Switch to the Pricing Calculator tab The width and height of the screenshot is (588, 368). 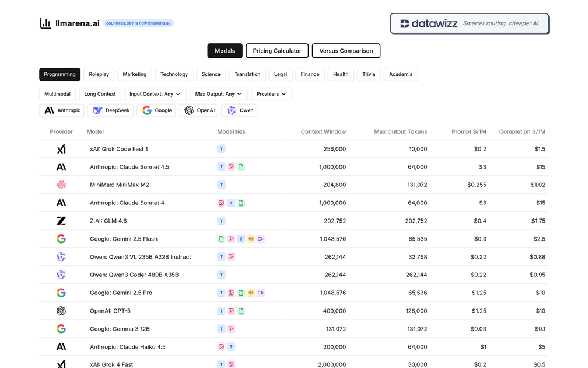277,51
